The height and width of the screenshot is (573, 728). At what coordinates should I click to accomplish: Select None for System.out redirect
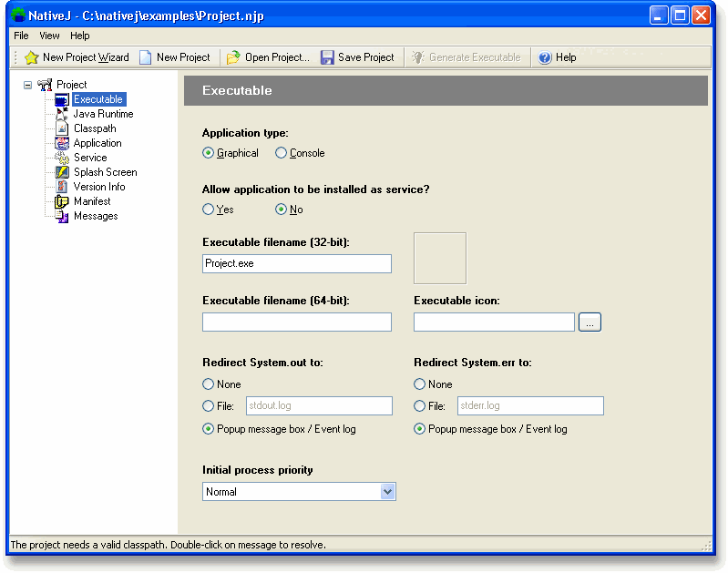(x=208, y=384)
